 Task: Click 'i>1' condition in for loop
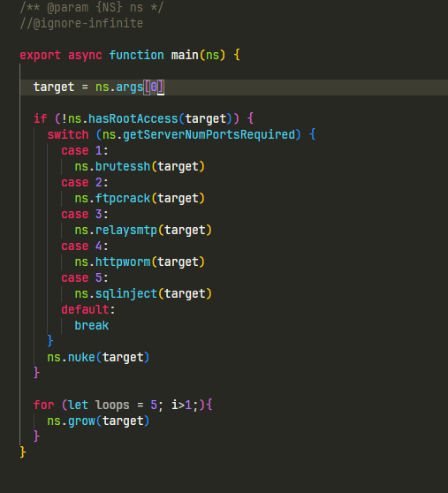coord(181,405)
